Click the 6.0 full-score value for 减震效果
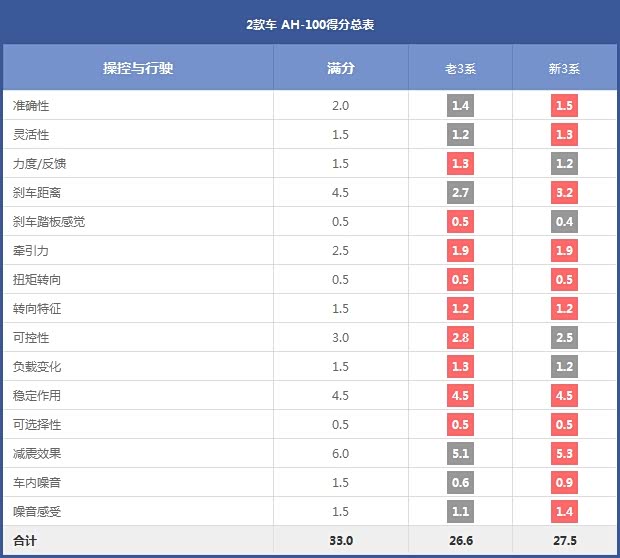This screenshot has width=620, height=558. click(340, 454)
